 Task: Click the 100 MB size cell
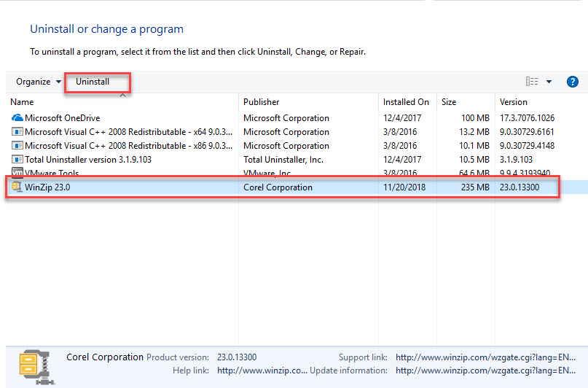point(475,118)
